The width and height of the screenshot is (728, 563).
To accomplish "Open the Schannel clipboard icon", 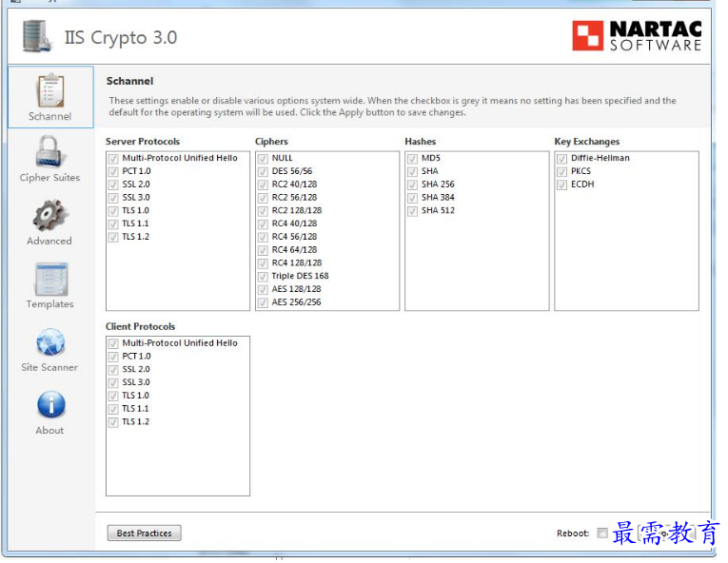I will coord(50,90).
